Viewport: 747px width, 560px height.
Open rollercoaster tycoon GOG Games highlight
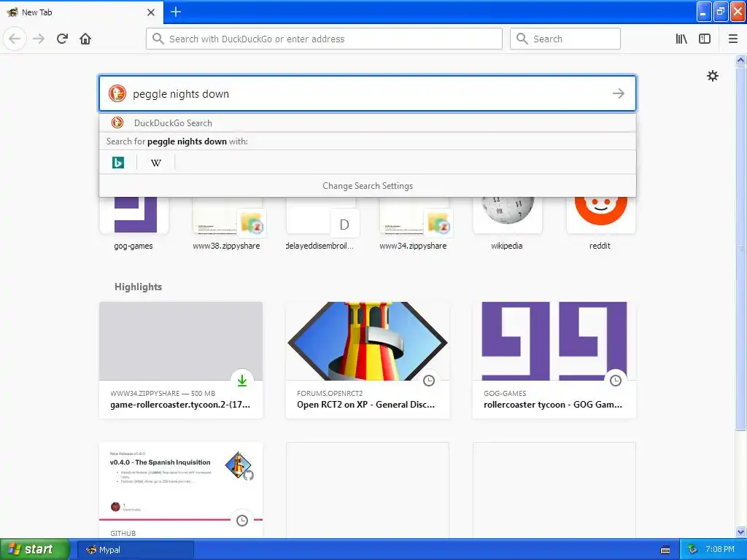[x=554, y=360]
